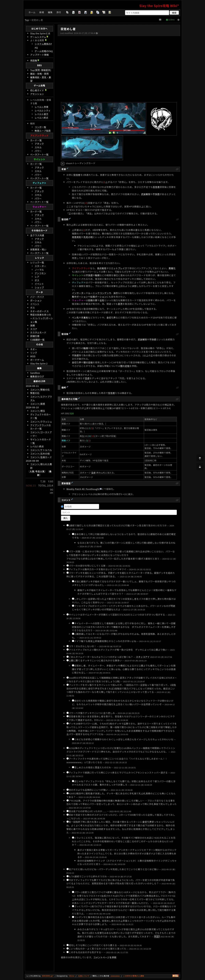Viewport: 205px width, 980px height.
Task: Open the Slay the Spire攻略 Wiki* title link
Action: pos(159,6)
